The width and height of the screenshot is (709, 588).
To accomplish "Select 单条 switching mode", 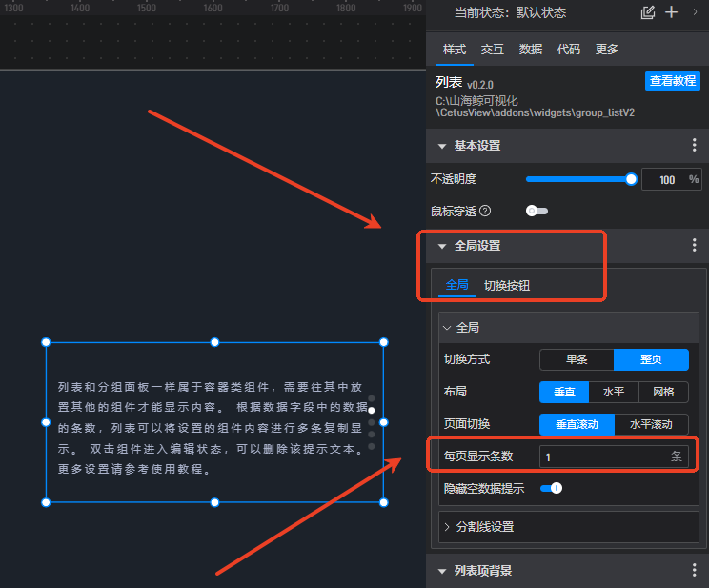I will (577, 359).
